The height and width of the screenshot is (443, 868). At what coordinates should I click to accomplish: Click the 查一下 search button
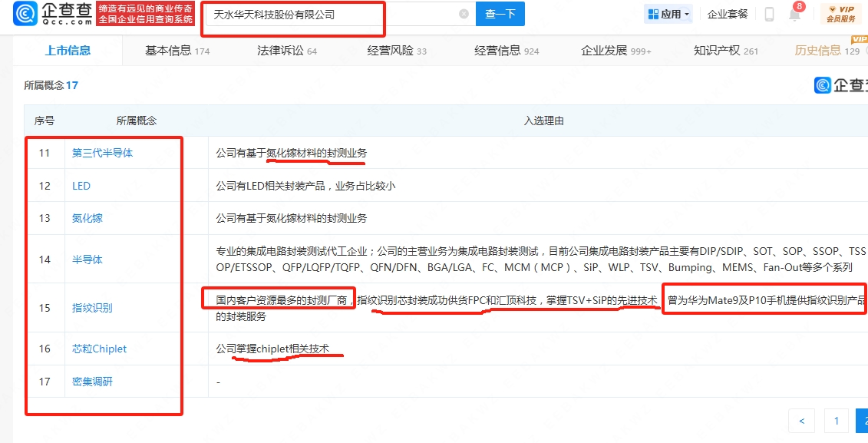coord(500,14)
